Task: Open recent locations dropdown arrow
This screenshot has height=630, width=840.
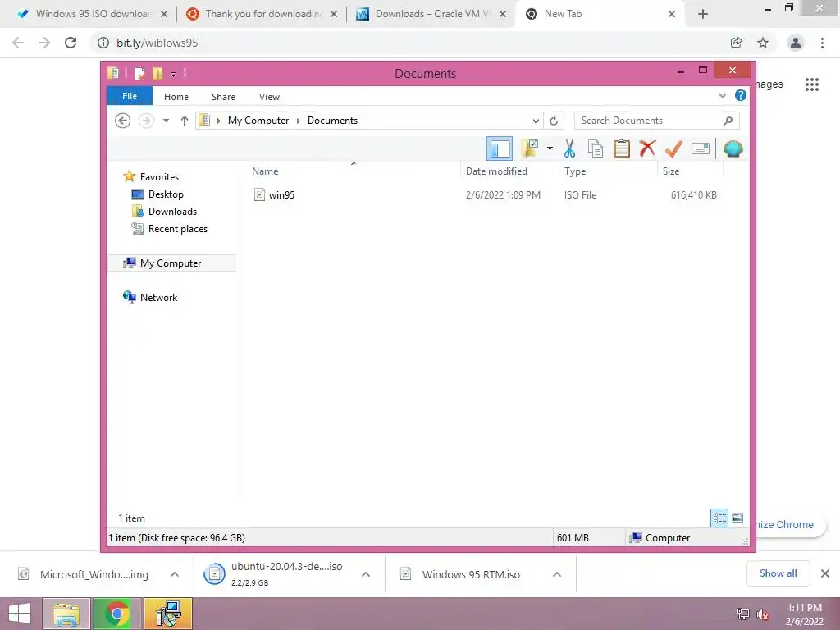Action: click(x=166, y=121)
